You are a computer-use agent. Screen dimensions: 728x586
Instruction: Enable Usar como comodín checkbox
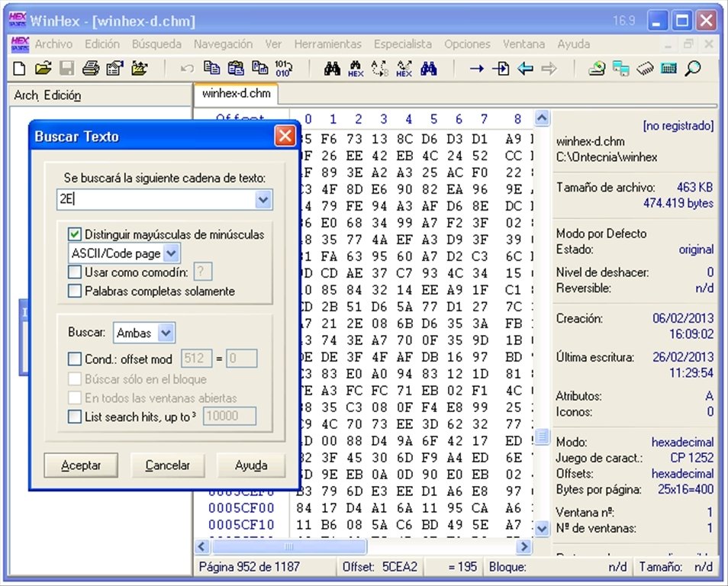coord(75,272)
